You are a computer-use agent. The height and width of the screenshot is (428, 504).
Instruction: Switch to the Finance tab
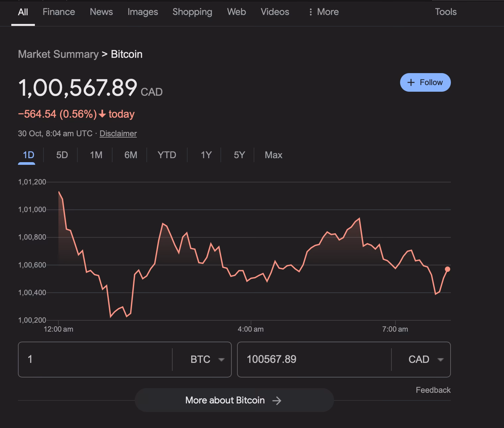coord(58,12)
